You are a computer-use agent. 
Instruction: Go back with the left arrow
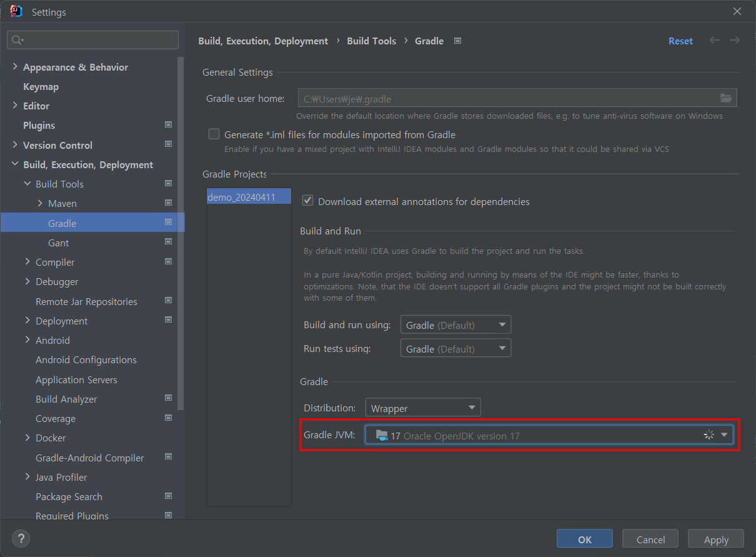click(x=714, y=40)
